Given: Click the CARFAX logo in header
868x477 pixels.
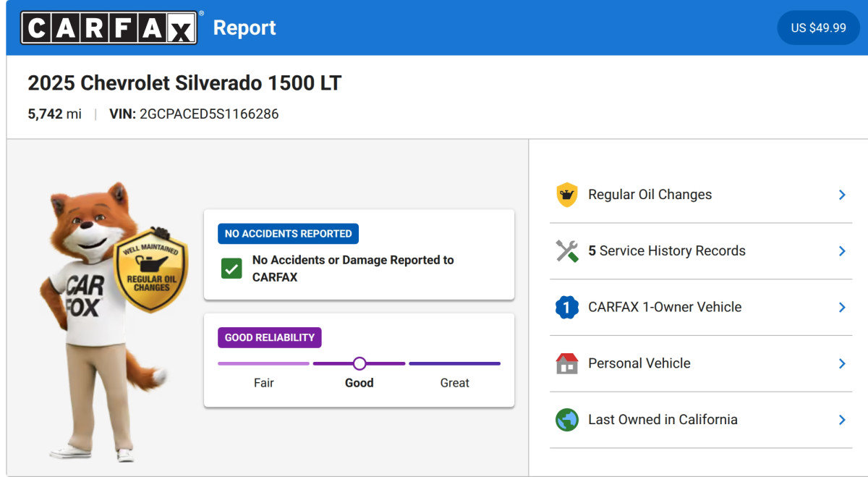Looking at the screenshot, I should [x=109, y=28].
